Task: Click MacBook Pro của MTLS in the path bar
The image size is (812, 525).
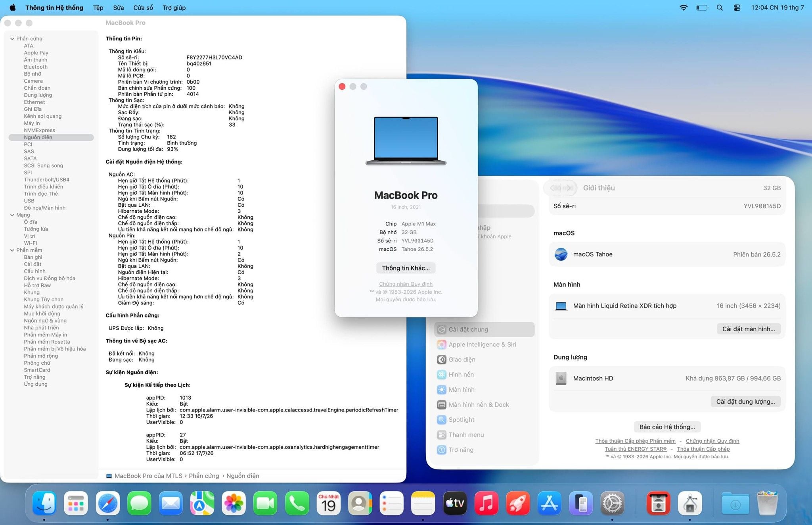Action: (x=144, y=476)
